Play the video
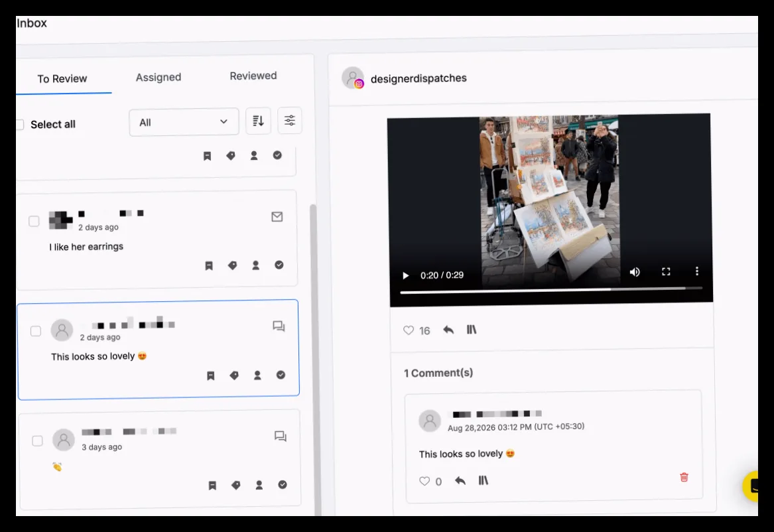774x532 pixels. (406, 275)
